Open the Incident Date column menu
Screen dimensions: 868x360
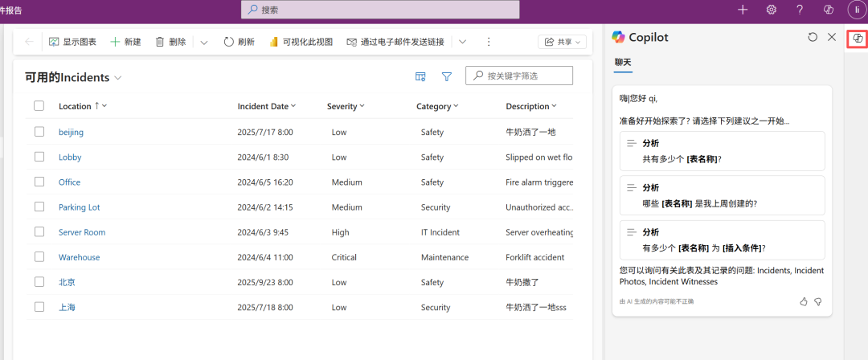[x=267, y=106]
